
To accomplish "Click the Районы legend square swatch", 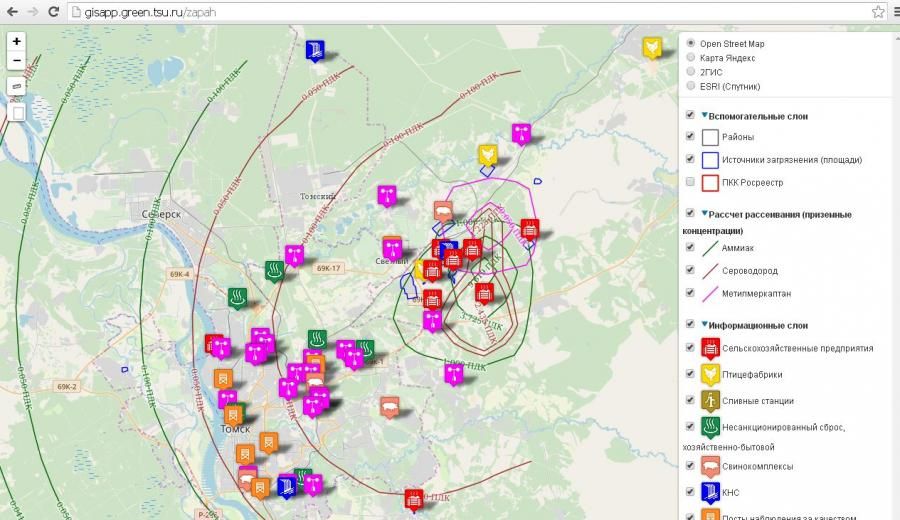I will (710, 137).
